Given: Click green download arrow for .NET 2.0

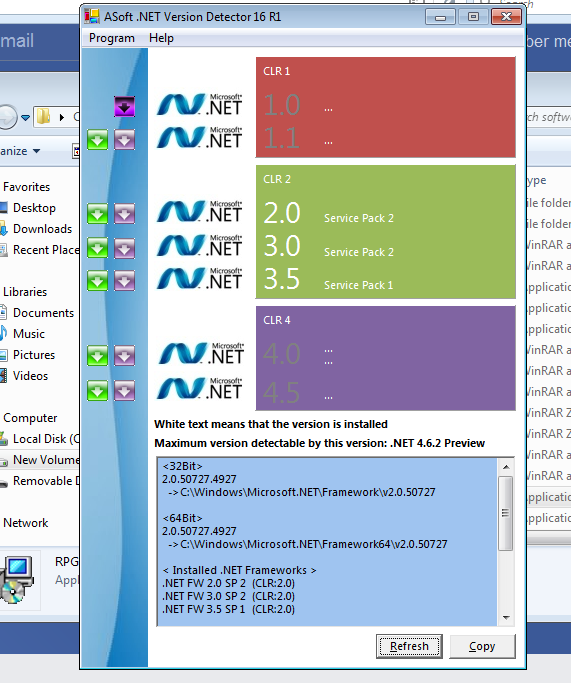Looking at the screenshot, I should pyautogui.click(x=98, y=213).
